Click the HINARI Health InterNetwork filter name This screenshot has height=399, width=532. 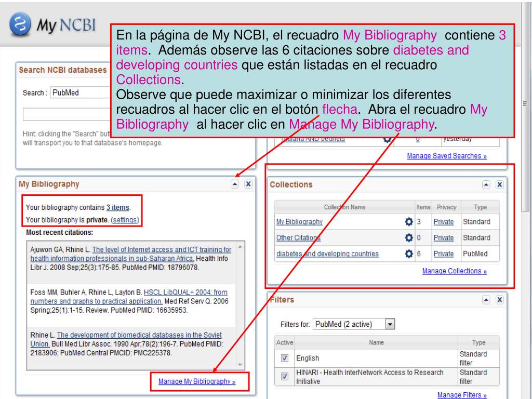370,377
